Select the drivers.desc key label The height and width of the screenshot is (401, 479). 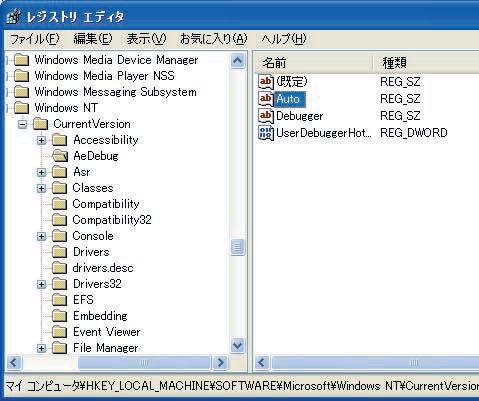(x=103, y=268)
